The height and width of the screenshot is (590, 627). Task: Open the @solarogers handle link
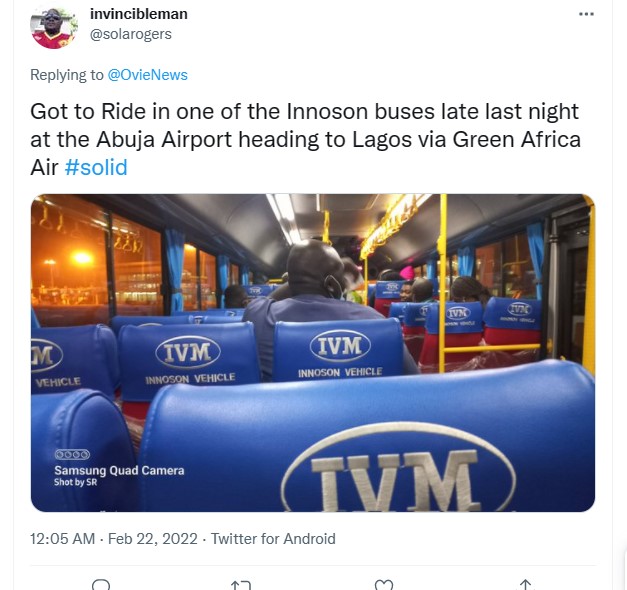pos(131,34)
